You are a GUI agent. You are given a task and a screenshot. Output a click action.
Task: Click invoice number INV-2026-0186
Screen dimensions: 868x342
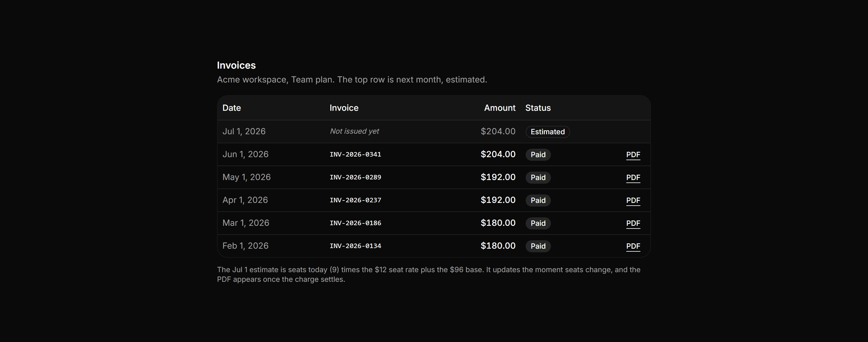click(356, 223)
